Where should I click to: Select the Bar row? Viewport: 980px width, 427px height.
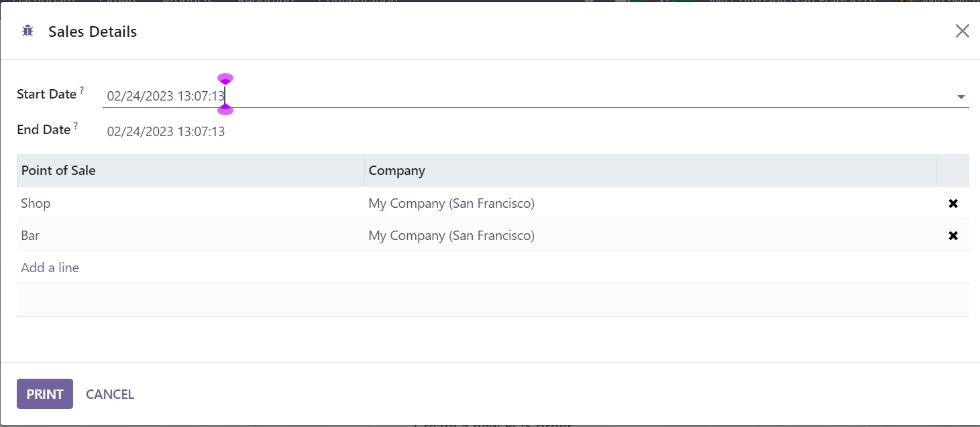click(30, 235)
